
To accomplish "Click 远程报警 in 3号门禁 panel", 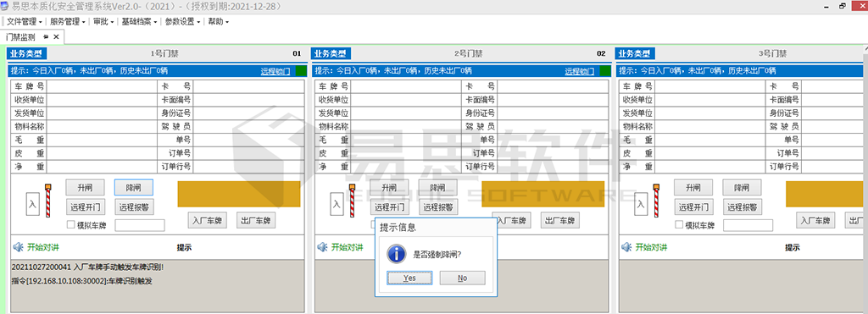I will (x=742, y=207).
